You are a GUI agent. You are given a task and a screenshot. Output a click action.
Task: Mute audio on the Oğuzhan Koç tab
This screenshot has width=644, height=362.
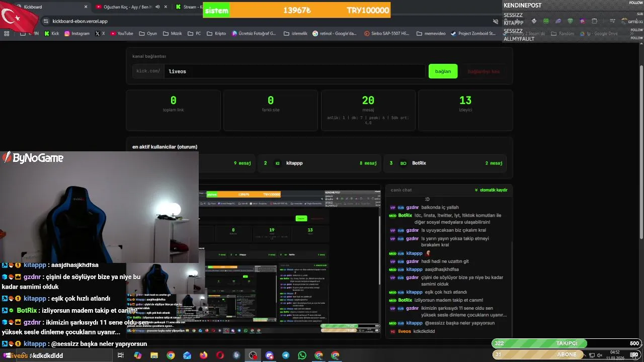(x=157, y=7)
